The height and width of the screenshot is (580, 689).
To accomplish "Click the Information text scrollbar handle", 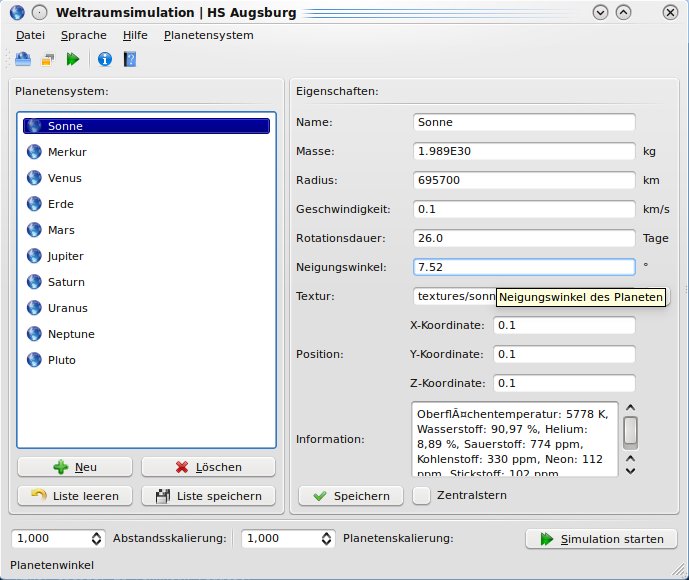I will point(630,432).
